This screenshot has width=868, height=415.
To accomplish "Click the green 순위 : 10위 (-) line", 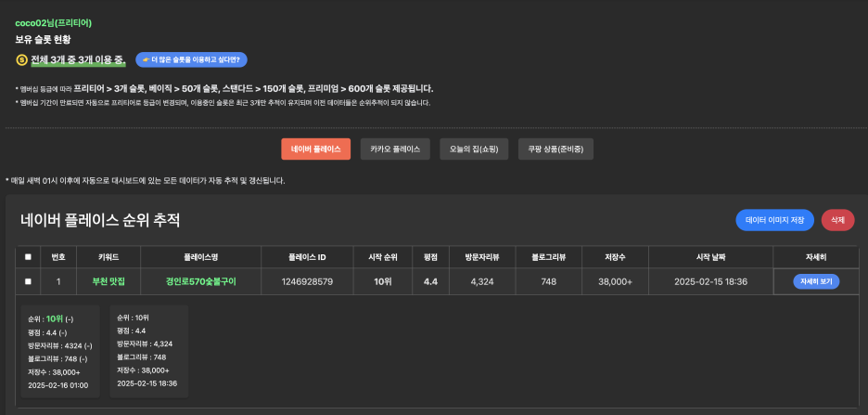I will click(51, 319).
